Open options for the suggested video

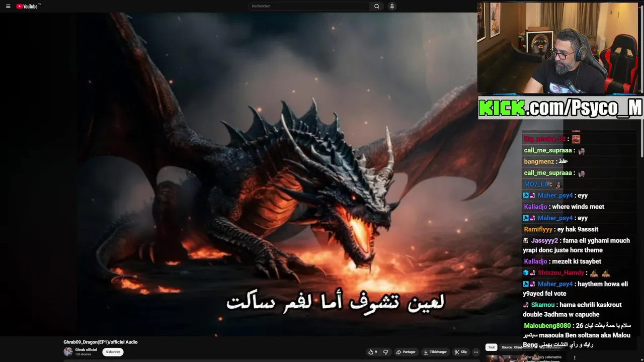575,358
